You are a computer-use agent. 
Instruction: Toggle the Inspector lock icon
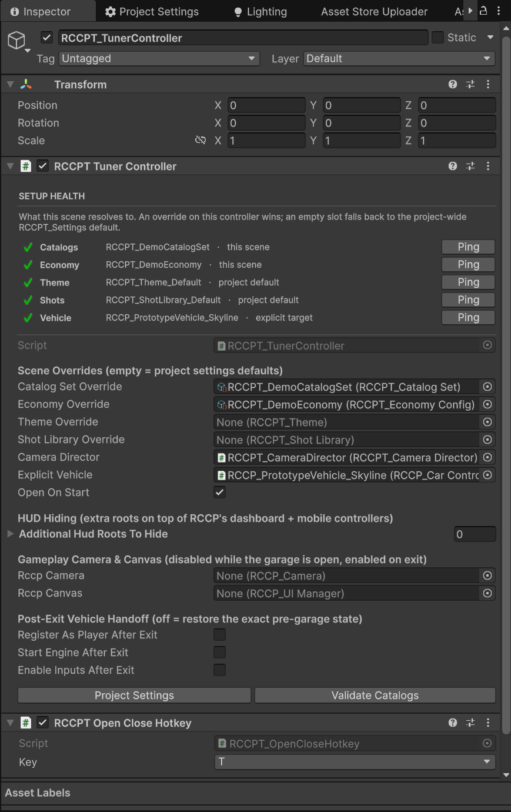coord(483,11)
